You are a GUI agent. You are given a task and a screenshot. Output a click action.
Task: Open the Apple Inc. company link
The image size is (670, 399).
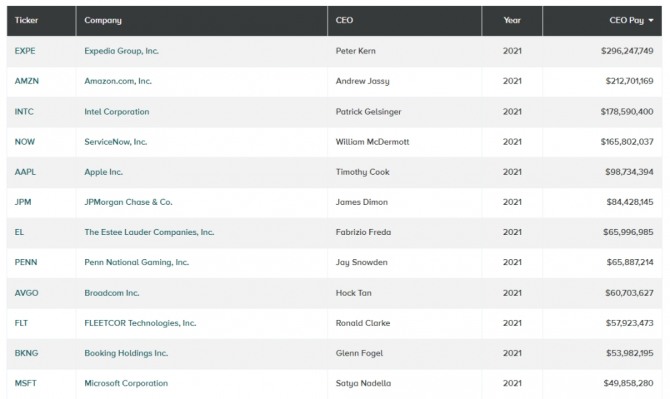103,172
